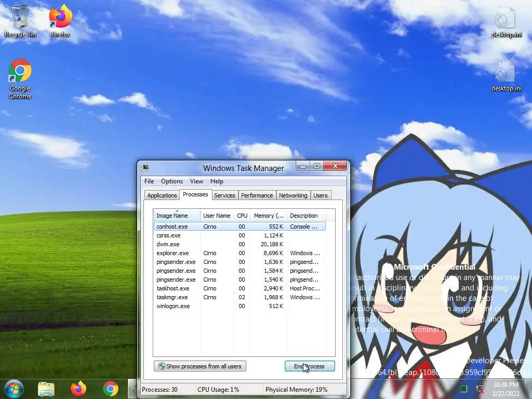
Task: Select the taskhost.exe process row
Action: click(x=240, y=288)
